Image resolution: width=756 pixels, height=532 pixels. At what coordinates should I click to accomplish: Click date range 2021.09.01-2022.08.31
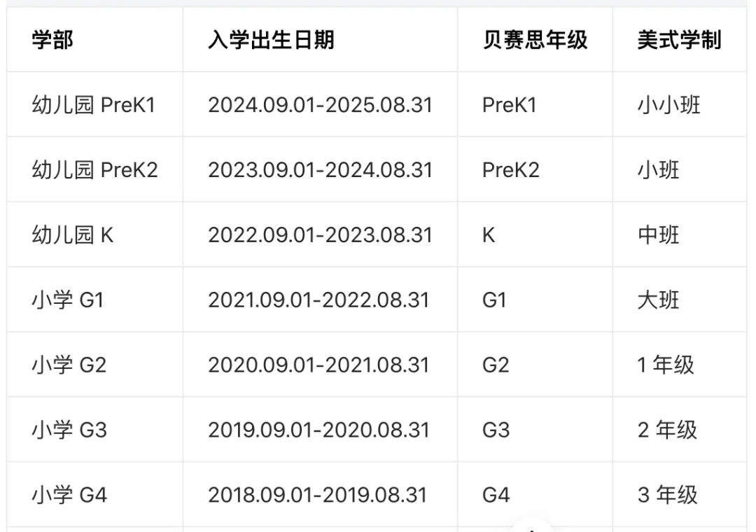pos(318,300)
